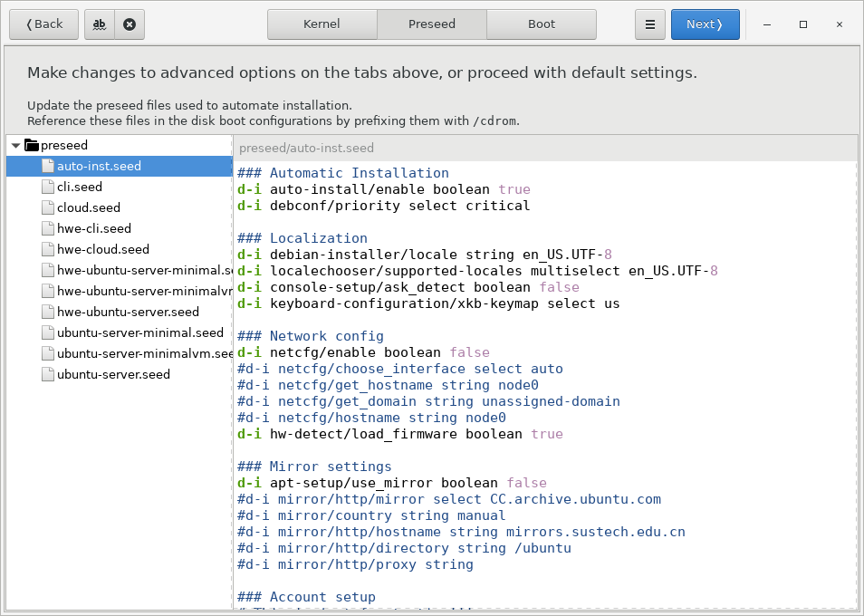864x616 pixels.
Task: Minimize the window
Action: [766, 24]
